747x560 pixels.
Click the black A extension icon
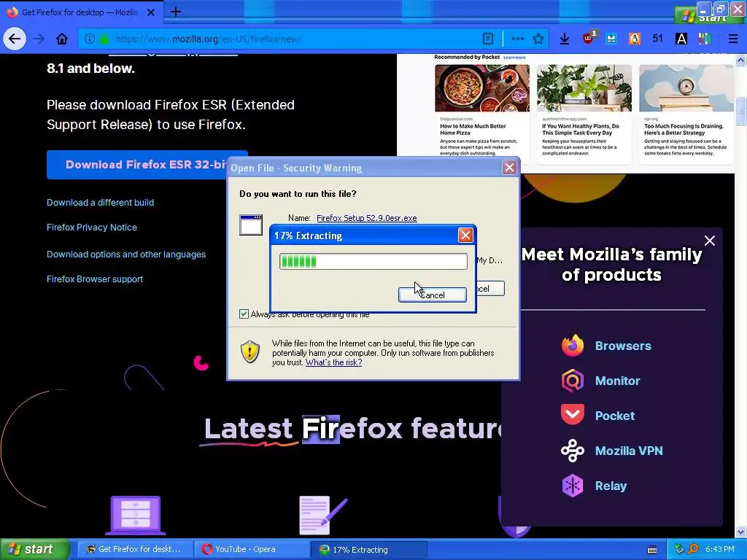pyautogui.click(x=681, y=39)
